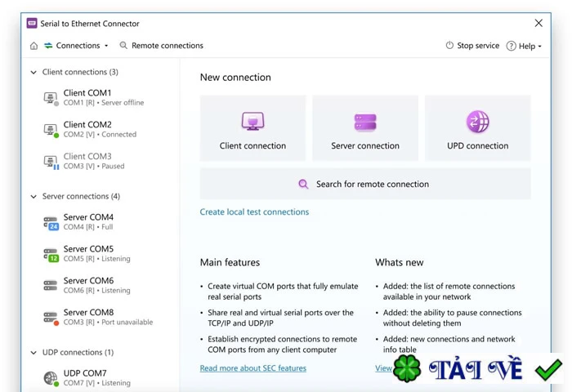Click 'COM3 [R] • Port unavailable' status text
This screenshot has height=392, width=572.
click(108, 323)
